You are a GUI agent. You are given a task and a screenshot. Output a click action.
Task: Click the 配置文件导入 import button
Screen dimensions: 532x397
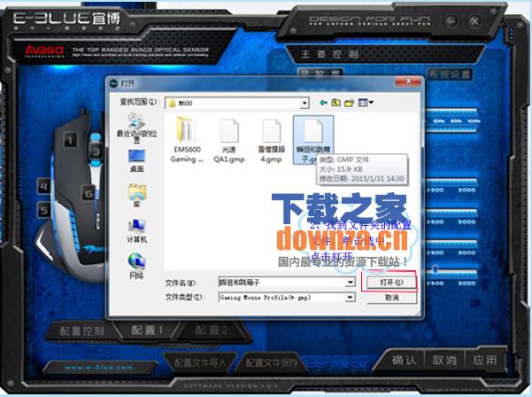pos(200,362)
